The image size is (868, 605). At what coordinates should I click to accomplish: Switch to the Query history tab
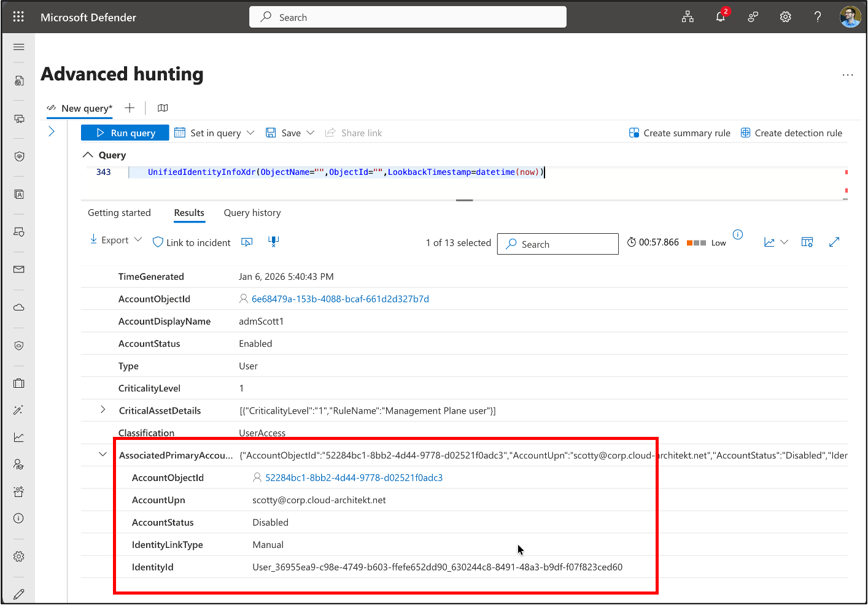(252, 213)
